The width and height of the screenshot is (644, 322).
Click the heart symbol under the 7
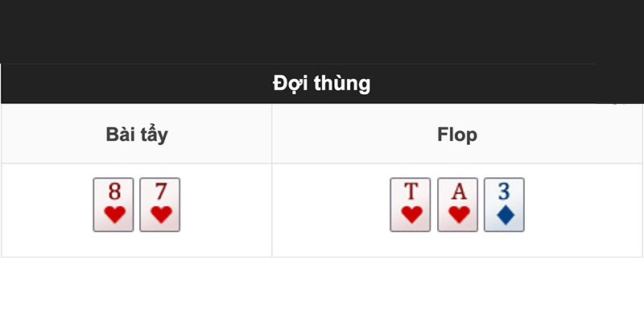[x=162, y=215]
